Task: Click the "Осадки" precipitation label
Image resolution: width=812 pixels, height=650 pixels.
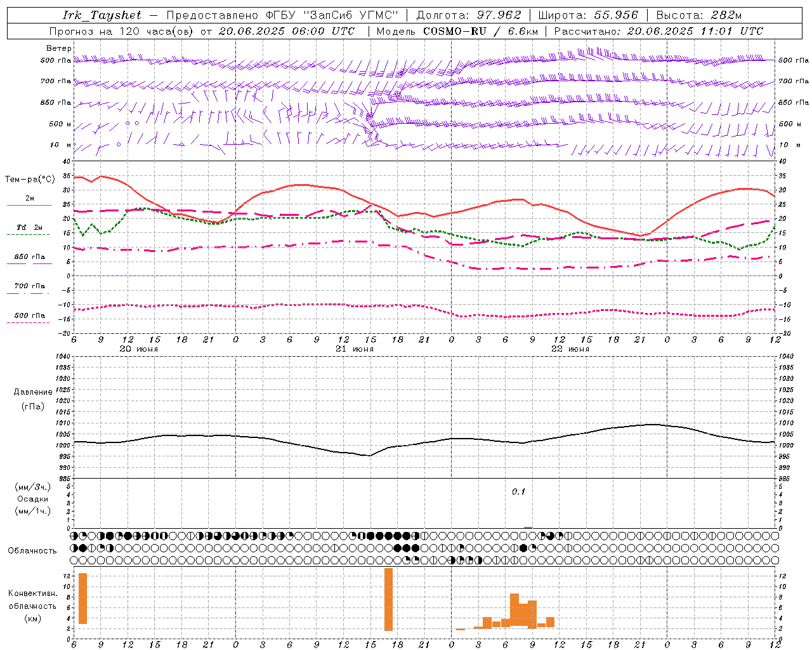Action: tap(33, 499)
